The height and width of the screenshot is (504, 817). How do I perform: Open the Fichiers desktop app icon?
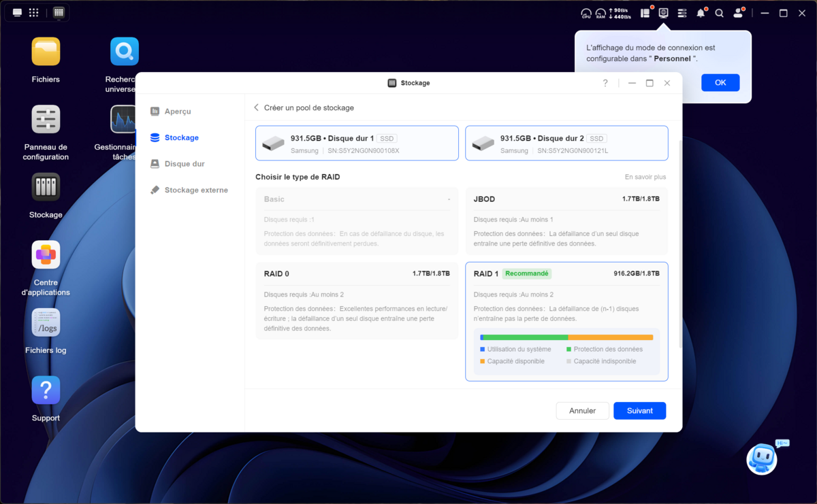46,52
